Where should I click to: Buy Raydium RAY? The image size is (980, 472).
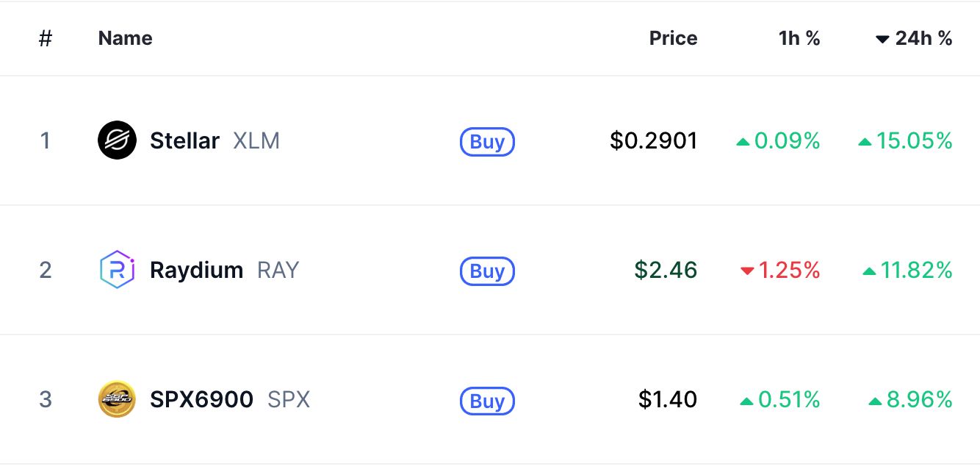487,271
